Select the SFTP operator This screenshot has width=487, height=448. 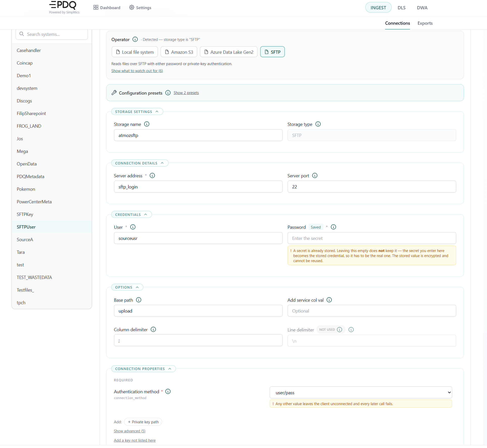point(273,52)
